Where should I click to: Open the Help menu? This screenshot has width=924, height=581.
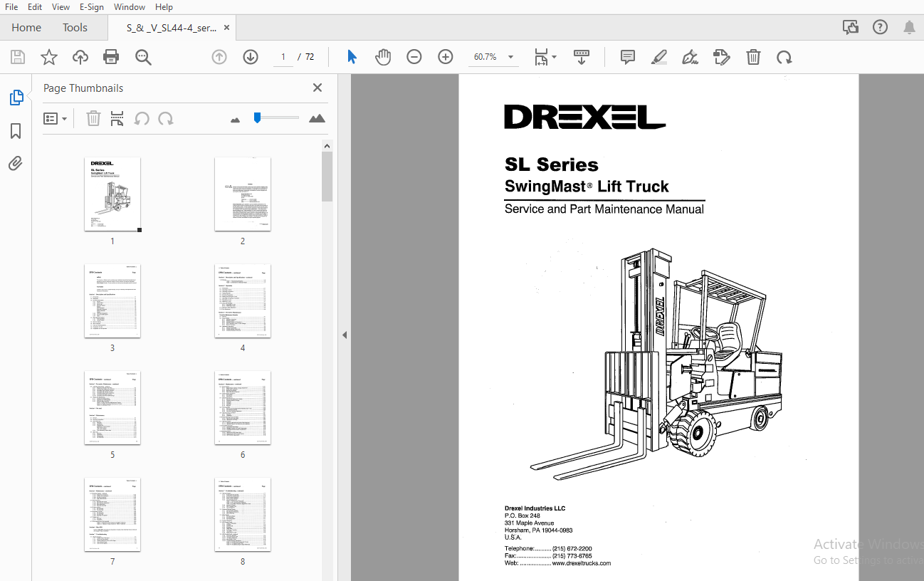point(164,6)
